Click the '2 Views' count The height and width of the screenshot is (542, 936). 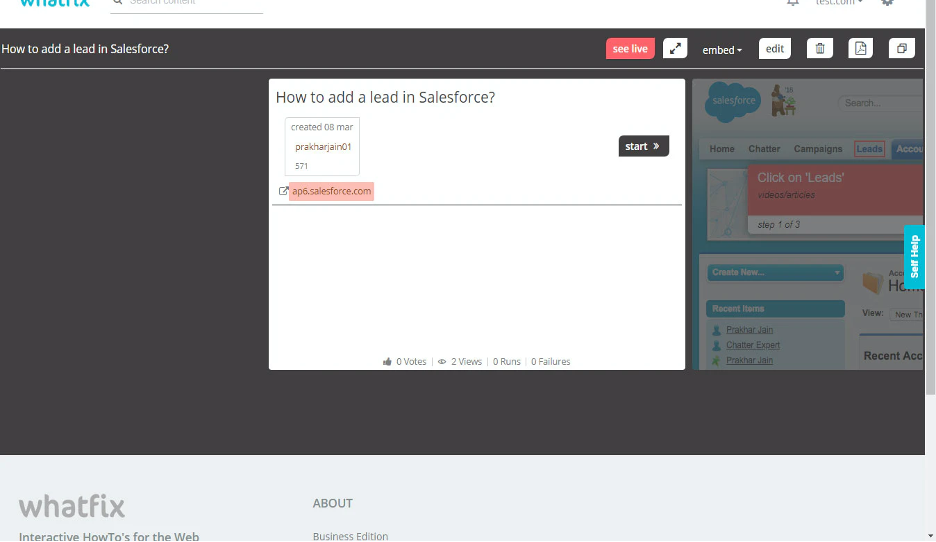(x=466, y=362)
